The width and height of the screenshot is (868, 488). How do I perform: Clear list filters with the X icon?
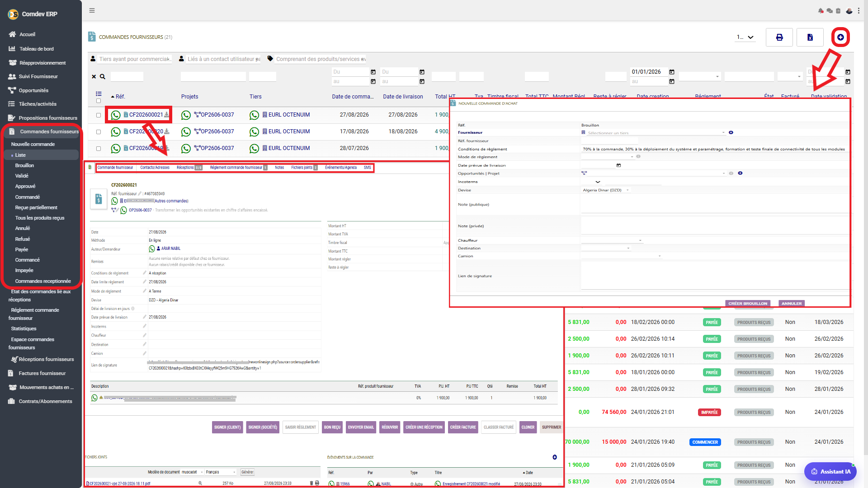pos(94,76)
